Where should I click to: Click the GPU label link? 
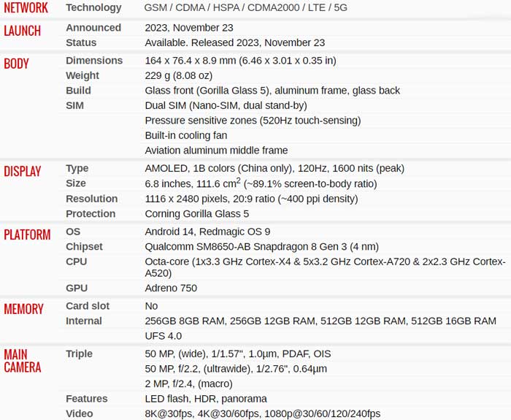click(76, 289)
